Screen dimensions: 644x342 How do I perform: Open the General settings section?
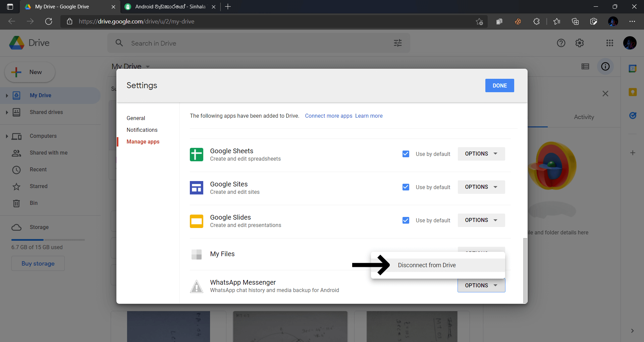(136, 118)
